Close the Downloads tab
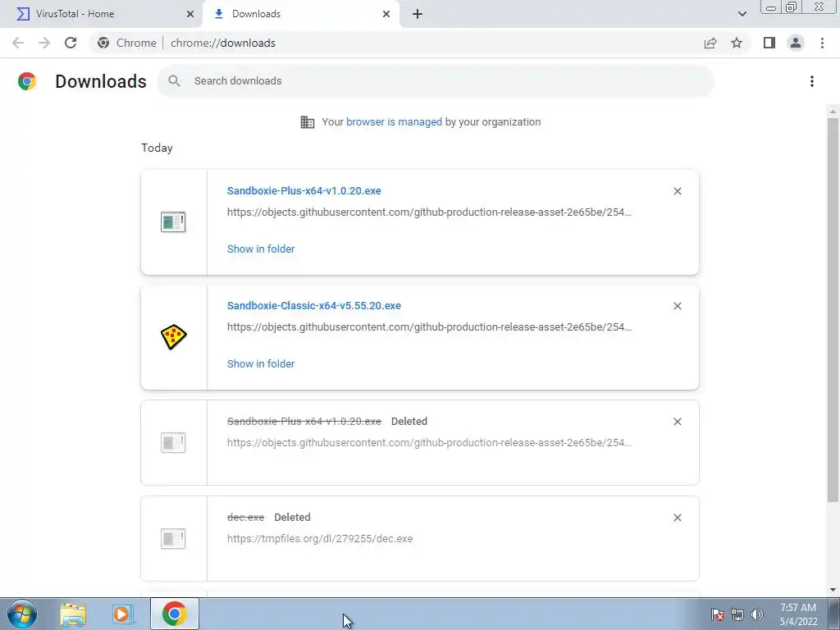840x630 pixels. (386, 14)
